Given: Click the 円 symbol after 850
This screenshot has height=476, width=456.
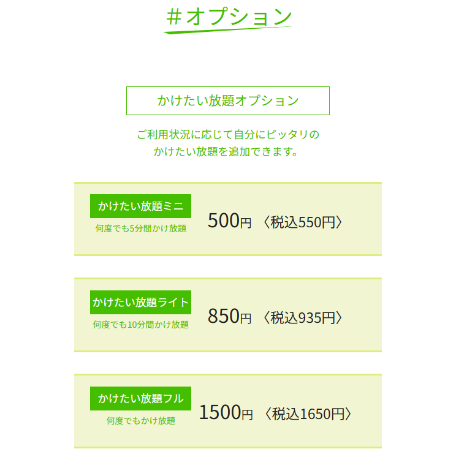Looking at the screenshot, I should 246,319.
